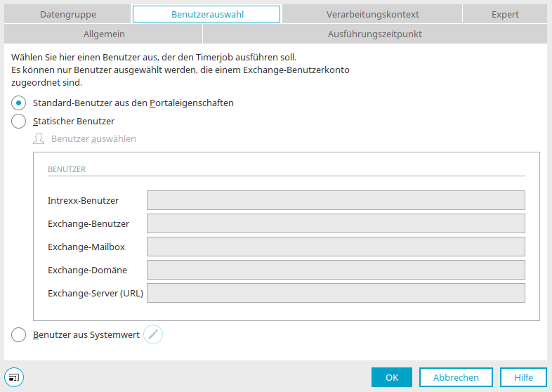Open the Ausführungszeitpunkt tab

point(375,34)
